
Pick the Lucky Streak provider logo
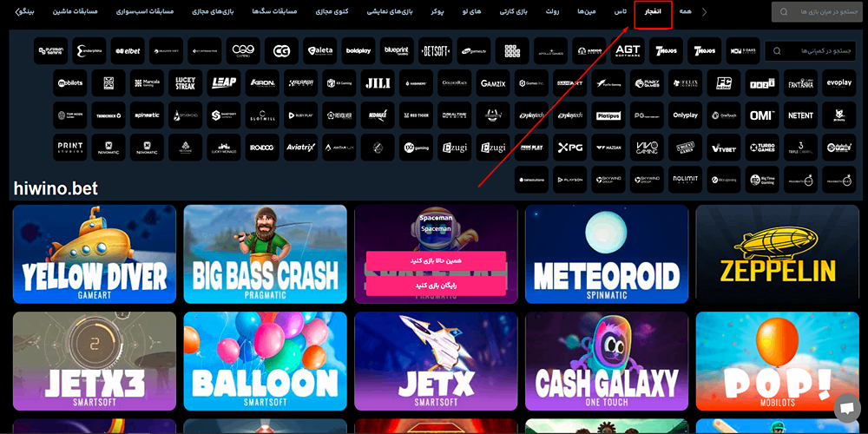coord(185,83)
